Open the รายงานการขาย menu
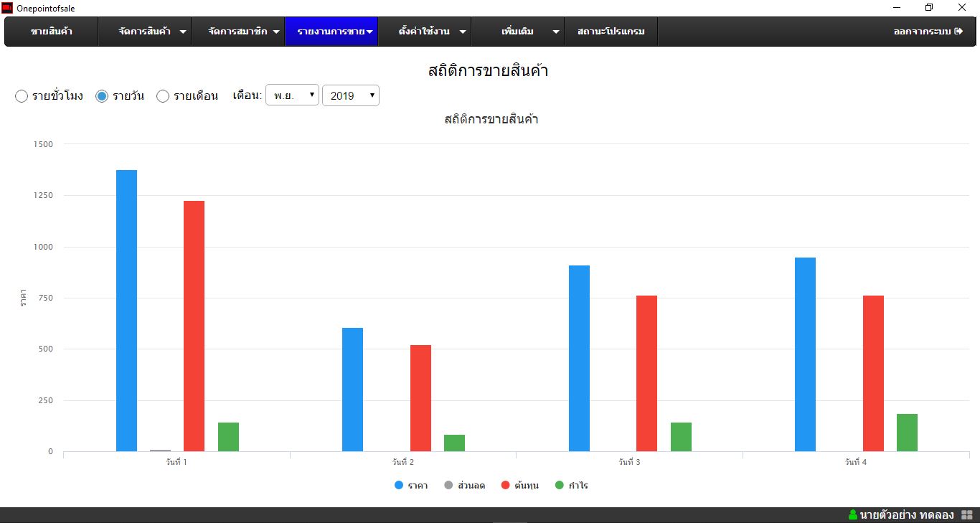 click(x=331, y=32)
